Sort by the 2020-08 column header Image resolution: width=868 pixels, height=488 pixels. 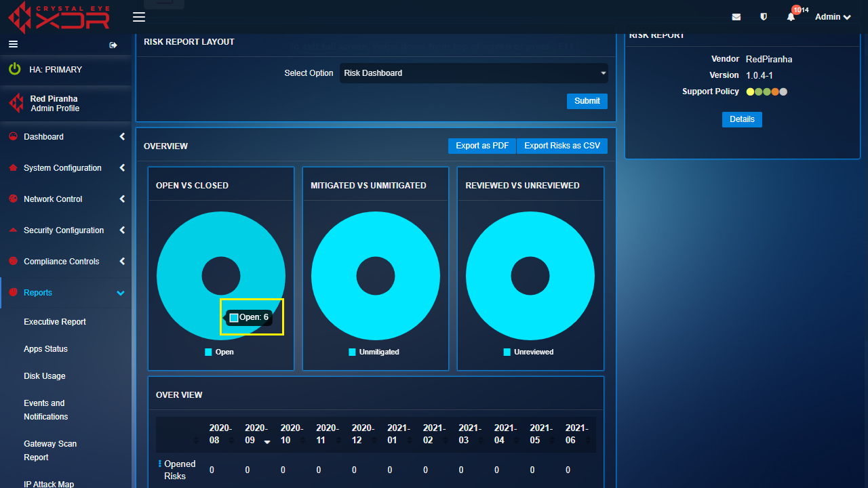coord(220,434)
